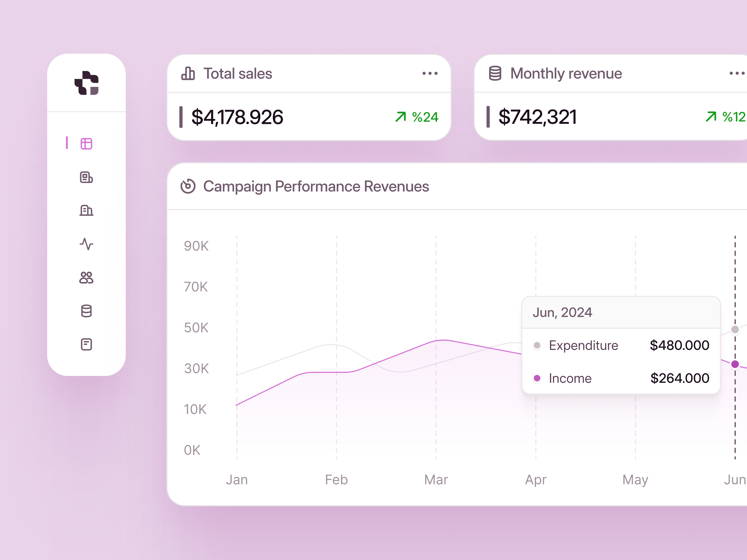Click the May x-axis label
The width and height of the screenshot is (747, 560).
(635, 480)
